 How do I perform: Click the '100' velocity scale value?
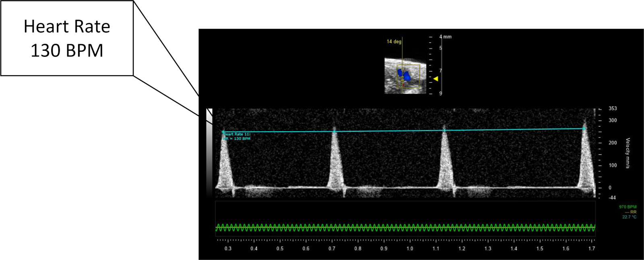[x=613, y=165]
